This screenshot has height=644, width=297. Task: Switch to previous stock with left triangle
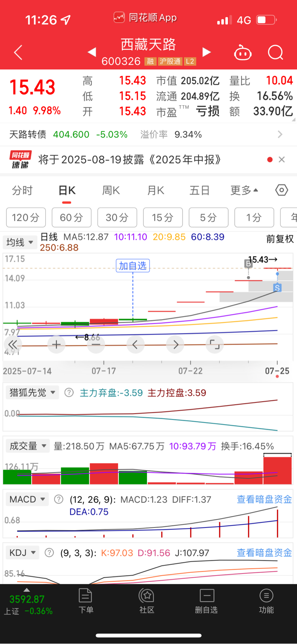[x=92, y=52]
